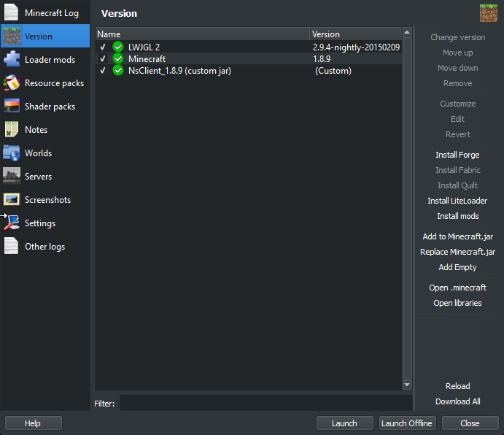Click green status icon for LWJGL 2
The width and height of the screenshot is (504, 435).
(x=118, y=47)
